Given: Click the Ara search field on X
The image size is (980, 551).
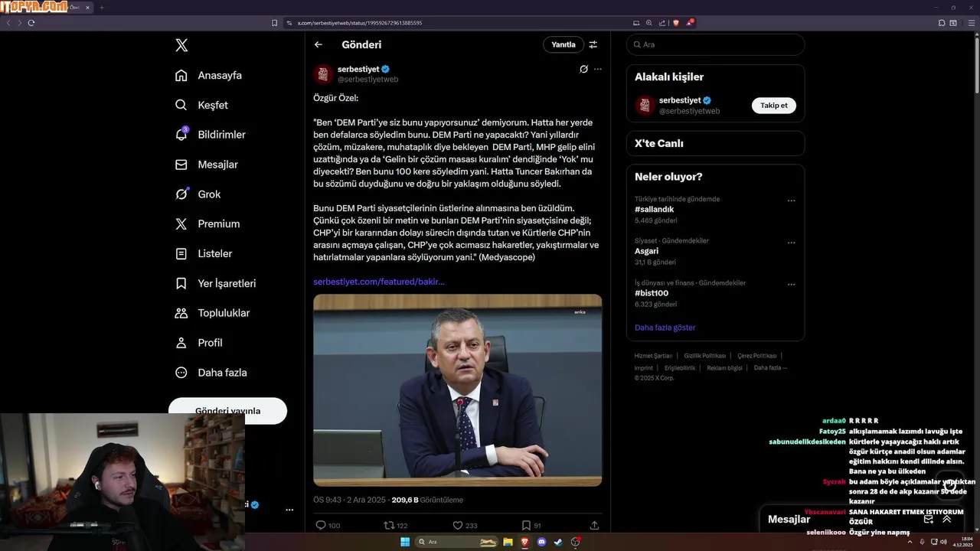Looking at the screenshot, I should (715, 44).
